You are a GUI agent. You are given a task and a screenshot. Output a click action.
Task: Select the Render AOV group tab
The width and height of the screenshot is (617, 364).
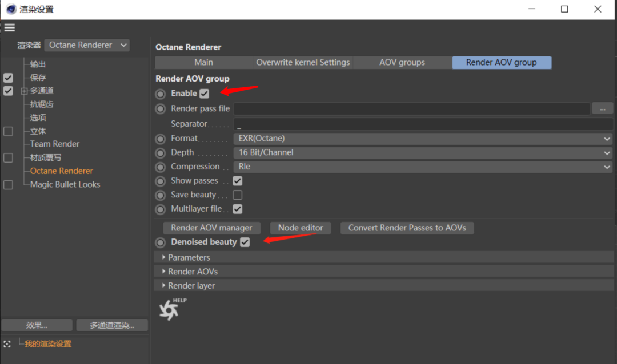502,63
